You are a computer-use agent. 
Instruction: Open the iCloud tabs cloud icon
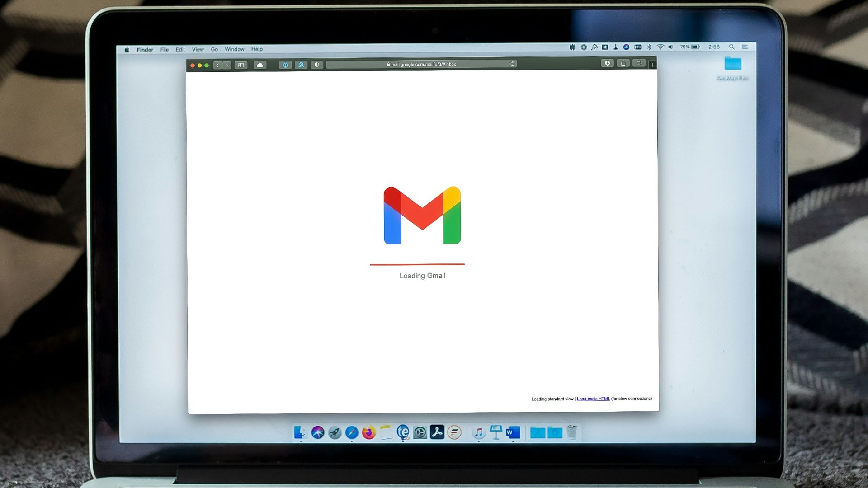[x=260, y=65]
